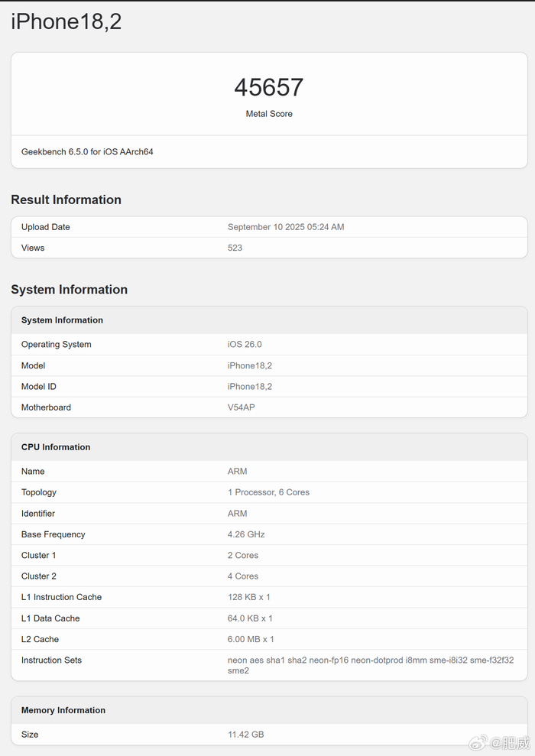
Task: Click the L1 Instruction Cache label
Action: (61, 597)
